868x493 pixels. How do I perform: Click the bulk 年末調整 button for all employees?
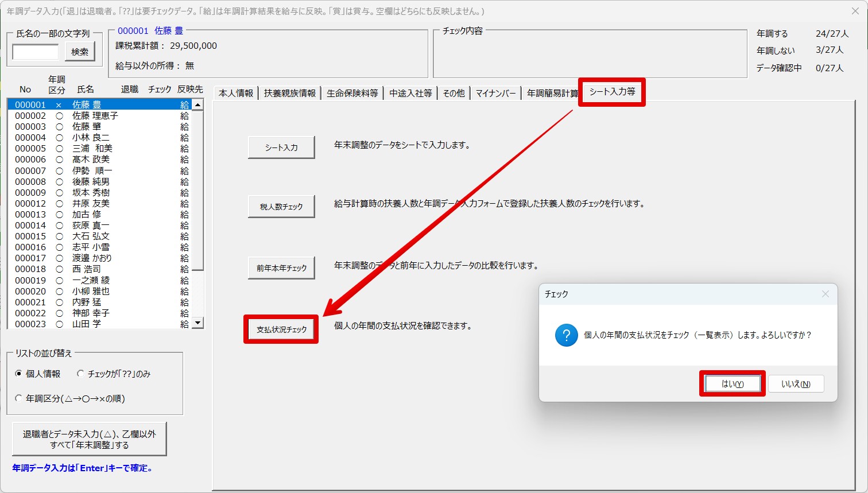(89, 440)
